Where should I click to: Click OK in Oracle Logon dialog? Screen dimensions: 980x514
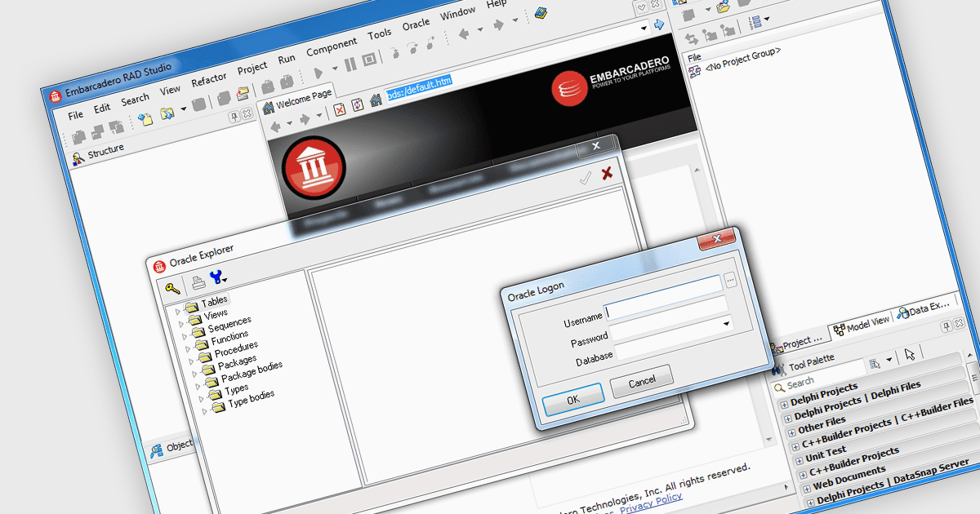[572, 399]
